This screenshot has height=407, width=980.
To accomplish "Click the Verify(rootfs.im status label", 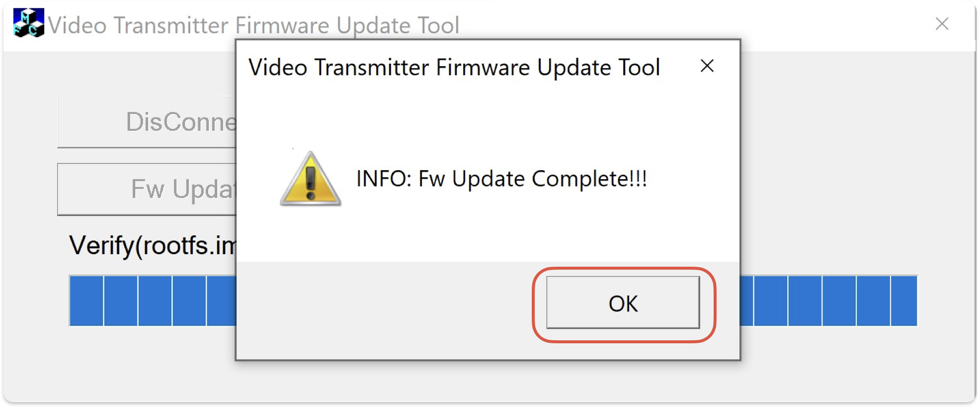I will (153, 245).
